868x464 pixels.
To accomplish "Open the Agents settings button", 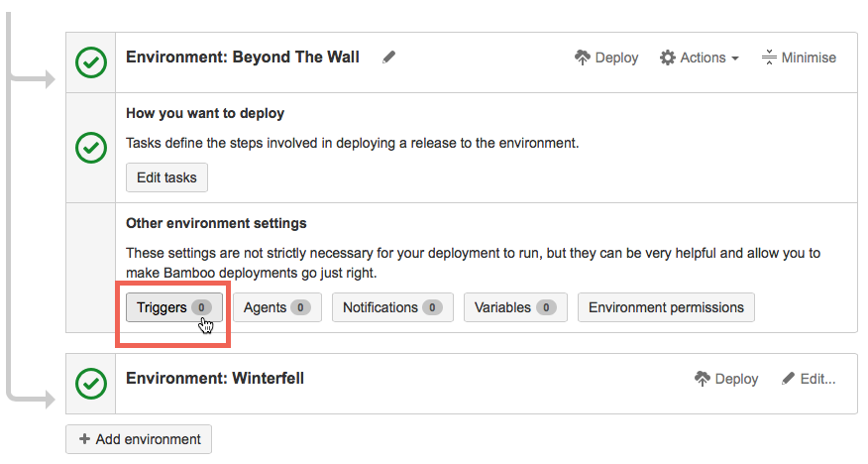I will (277, 307).
